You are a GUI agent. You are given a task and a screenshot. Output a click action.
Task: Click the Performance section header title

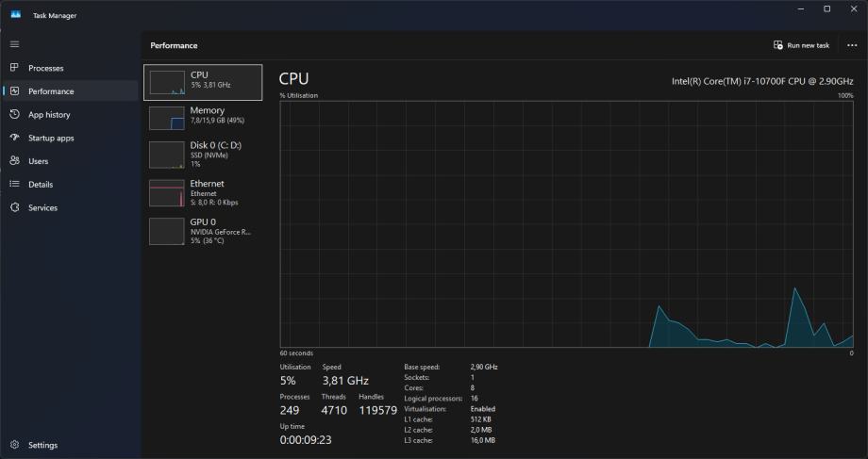[174, 45]
